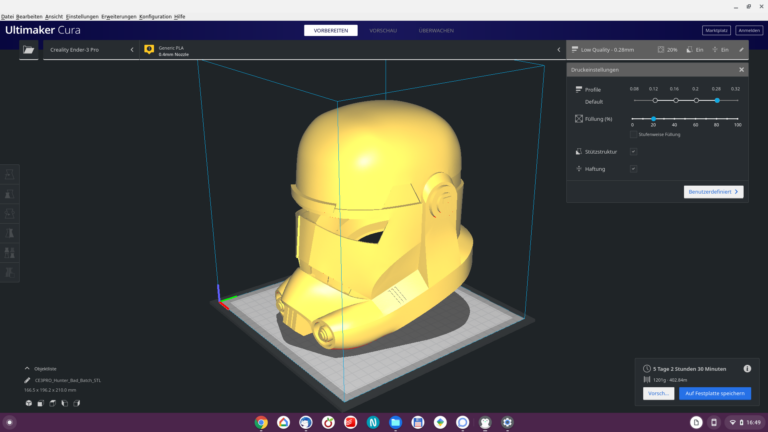Click the Generic PLA material icon

[x=149, y=49]
